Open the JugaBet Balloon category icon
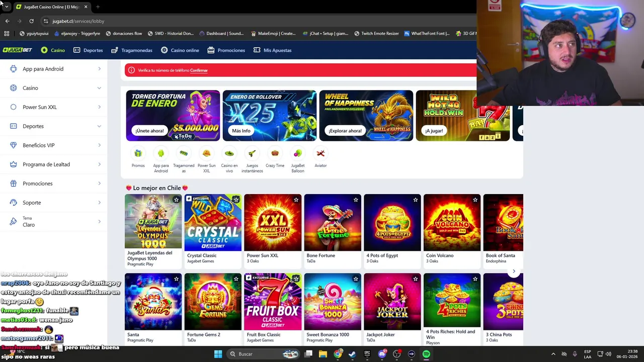The image size is (644, 362). point(298,153)
